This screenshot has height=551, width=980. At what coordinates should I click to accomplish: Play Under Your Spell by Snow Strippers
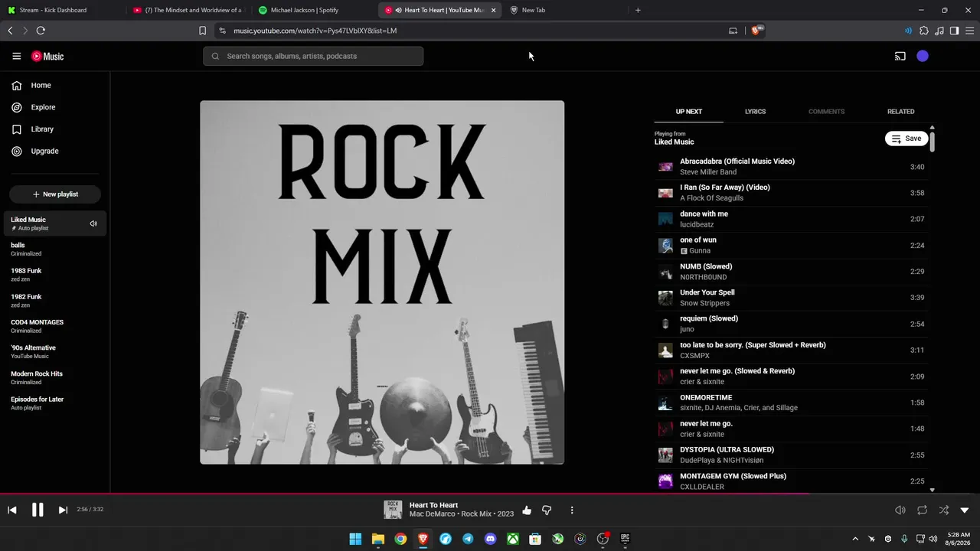click(792, 298)
